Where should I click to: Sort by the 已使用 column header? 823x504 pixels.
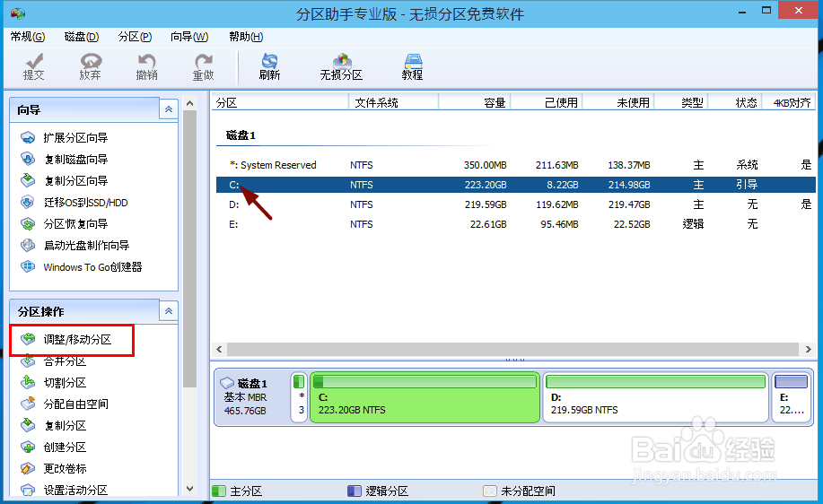(x=547, y=103)
